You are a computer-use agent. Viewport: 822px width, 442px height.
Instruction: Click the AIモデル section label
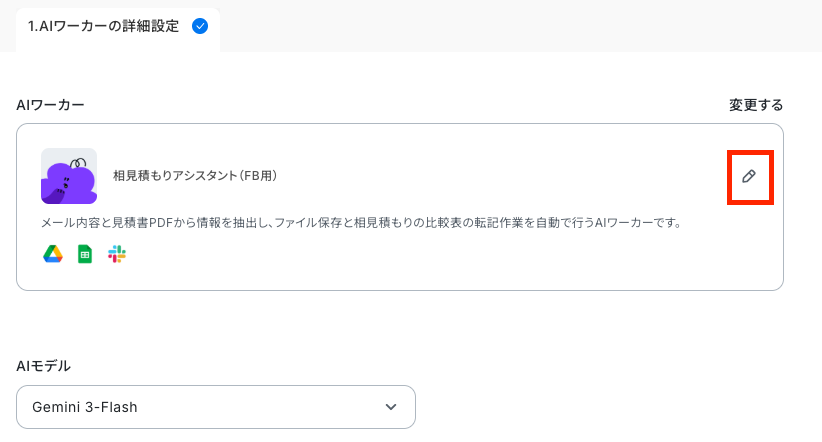click(x=44, y=366)
